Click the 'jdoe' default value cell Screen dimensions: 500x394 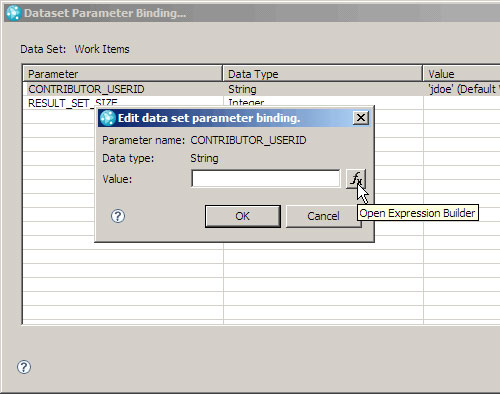coord(462,89)
